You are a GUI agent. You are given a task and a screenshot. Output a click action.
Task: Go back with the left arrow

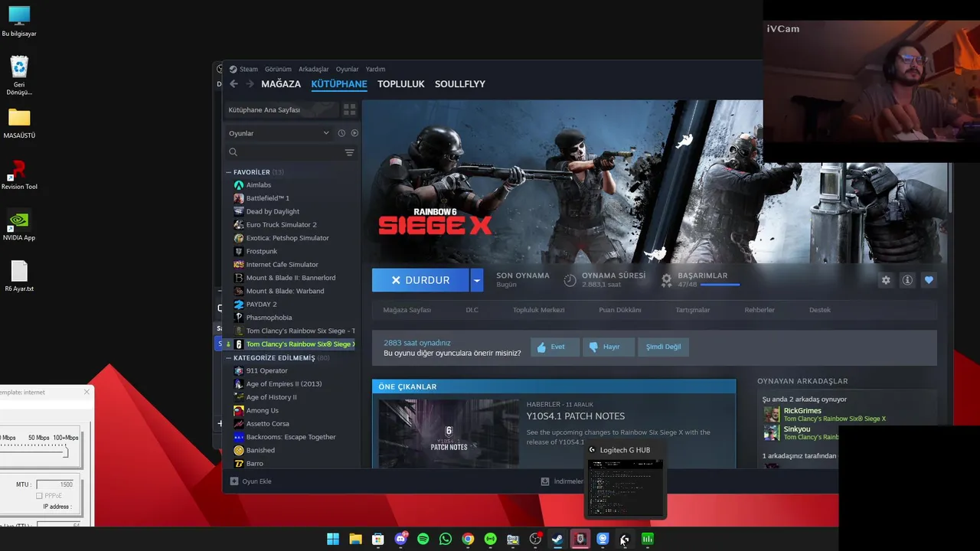click(x=234, y=84)
